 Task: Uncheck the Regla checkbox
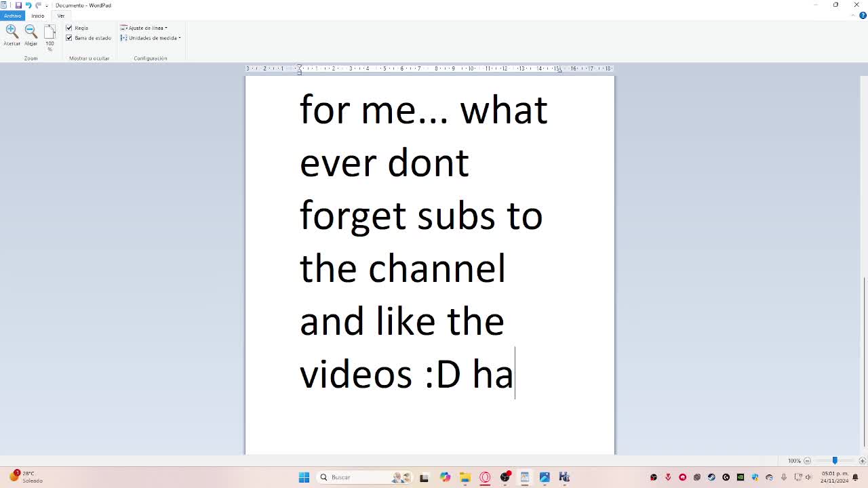tap(69, 28)
